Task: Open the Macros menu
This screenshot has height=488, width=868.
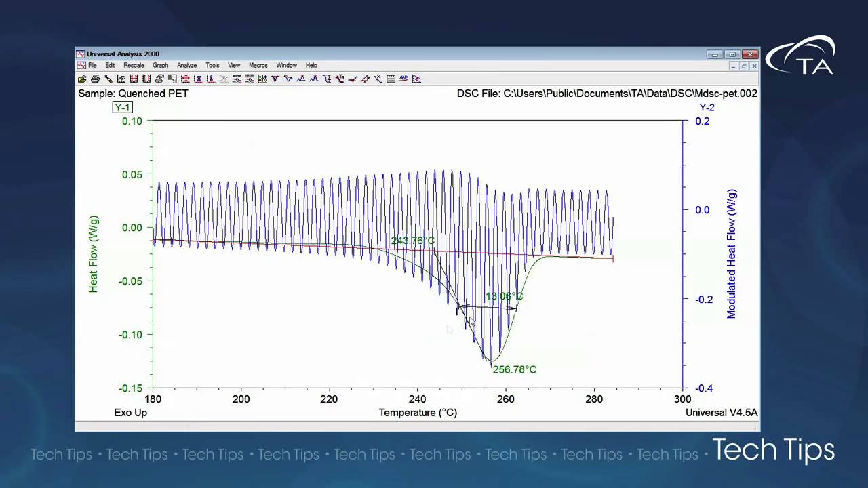Action: [x=258, y=66]
